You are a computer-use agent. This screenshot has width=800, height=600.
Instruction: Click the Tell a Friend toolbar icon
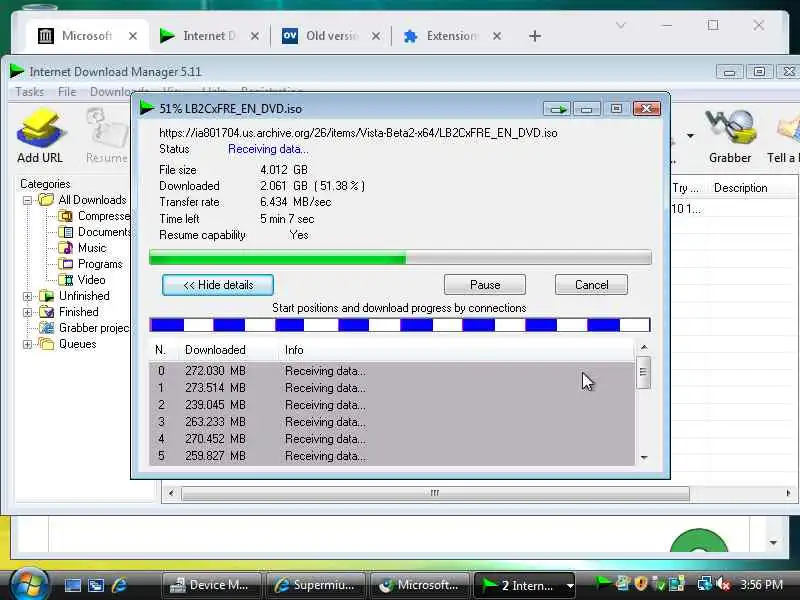point(783,136)
